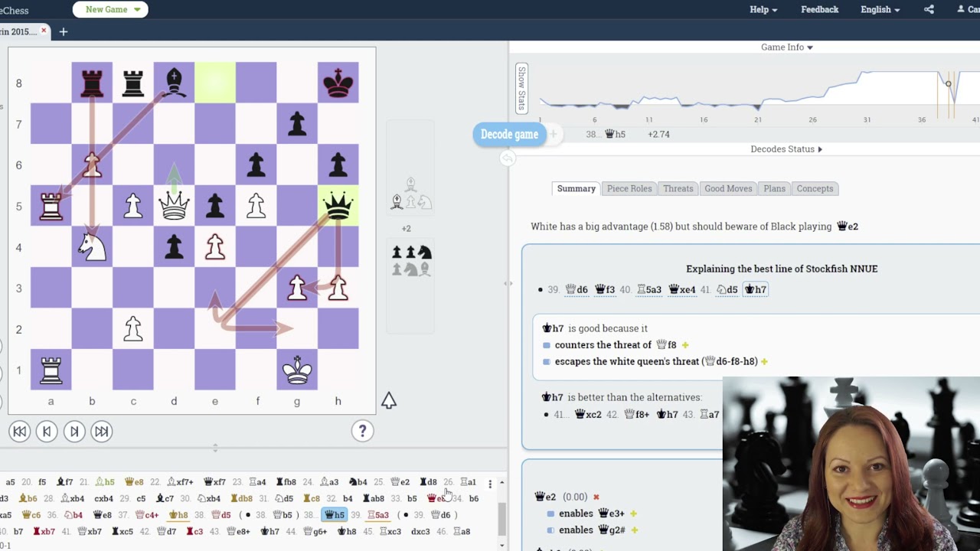Jump to the first move of the game
Screen dimensions: 980x551
[x=19, y=432]
